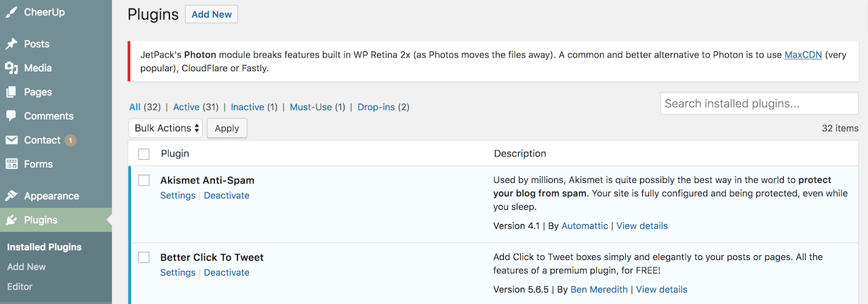
Task: Open Akismet Anti-Spam Settings link
Action: click(178, 195)
